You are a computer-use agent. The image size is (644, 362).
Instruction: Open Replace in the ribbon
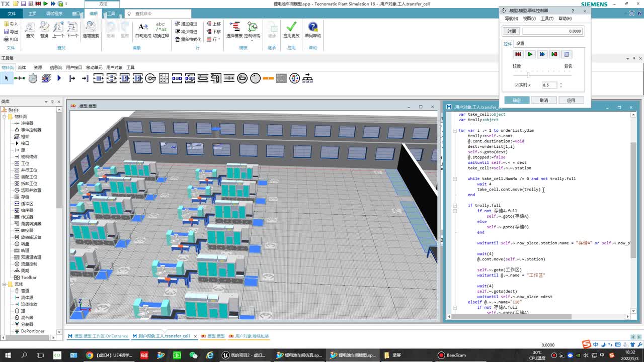click(44, 30)
